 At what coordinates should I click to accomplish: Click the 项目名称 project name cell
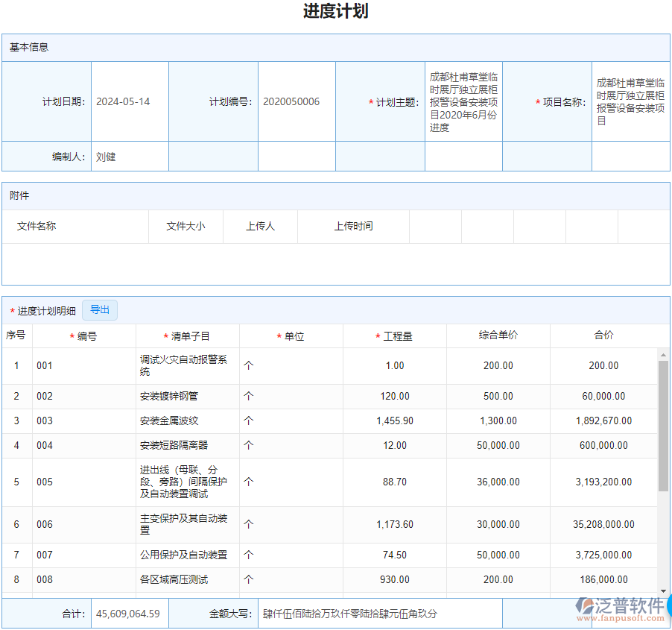point(630,101)
